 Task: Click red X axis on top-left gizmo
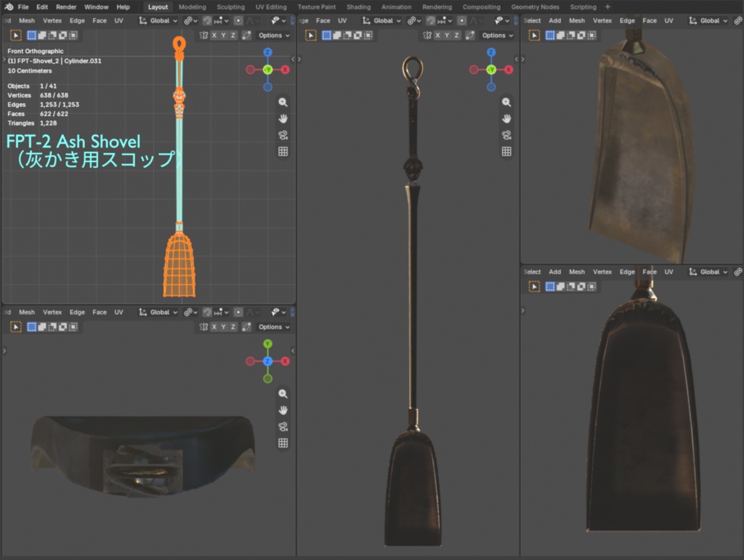click(285, 70)
